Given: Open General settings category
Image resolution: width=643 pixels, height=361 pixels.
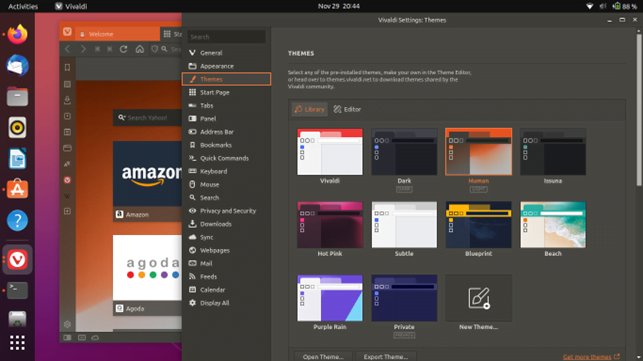Looking at the screenshot, I should 226,53.
